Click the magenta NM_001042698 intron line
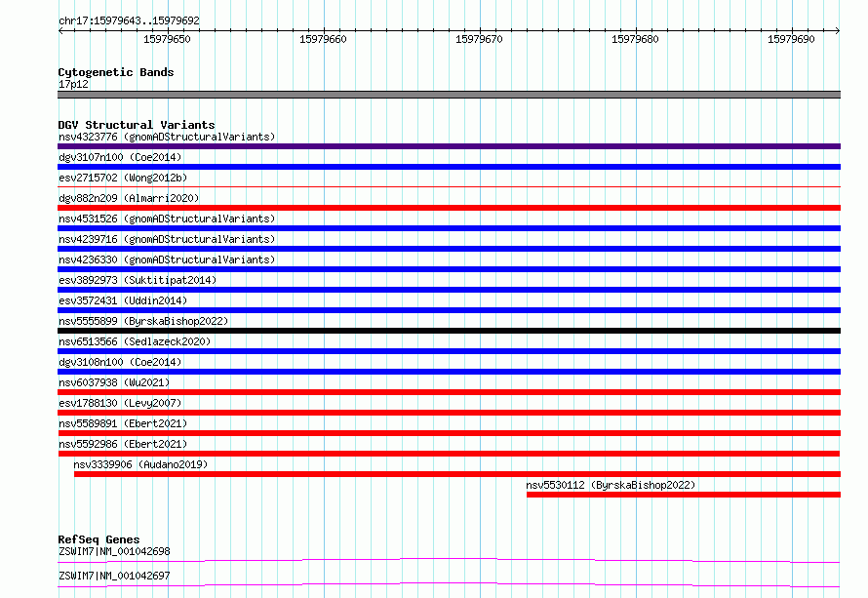The height and width of the screenshot is (598, 868). click(449, 560)
